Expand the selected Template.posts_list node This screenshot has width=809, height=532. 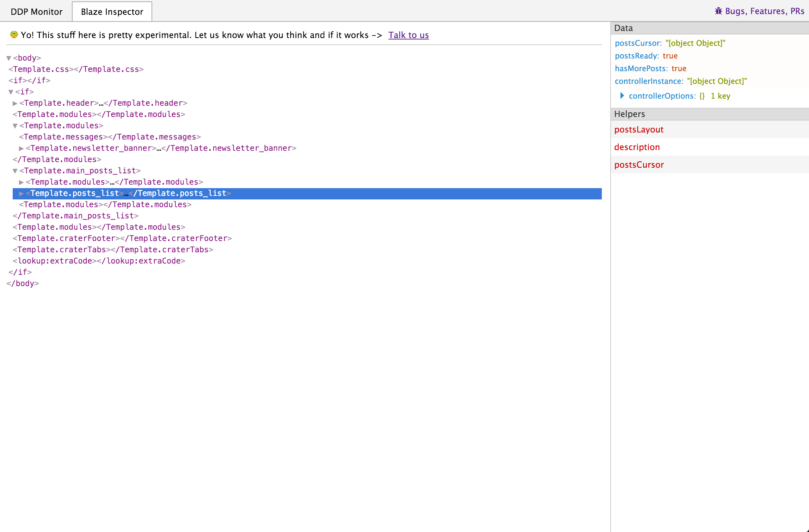tap(21, 193)
